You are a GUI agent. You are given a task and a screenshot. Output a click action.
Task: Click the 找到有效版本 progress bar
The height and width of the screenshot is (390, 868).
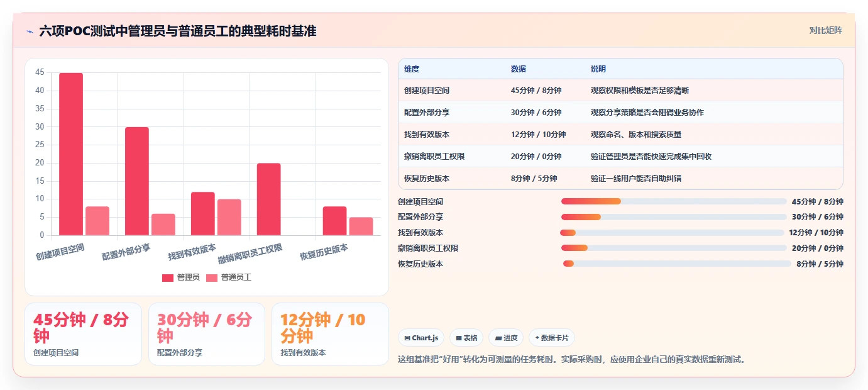[672, 233]
